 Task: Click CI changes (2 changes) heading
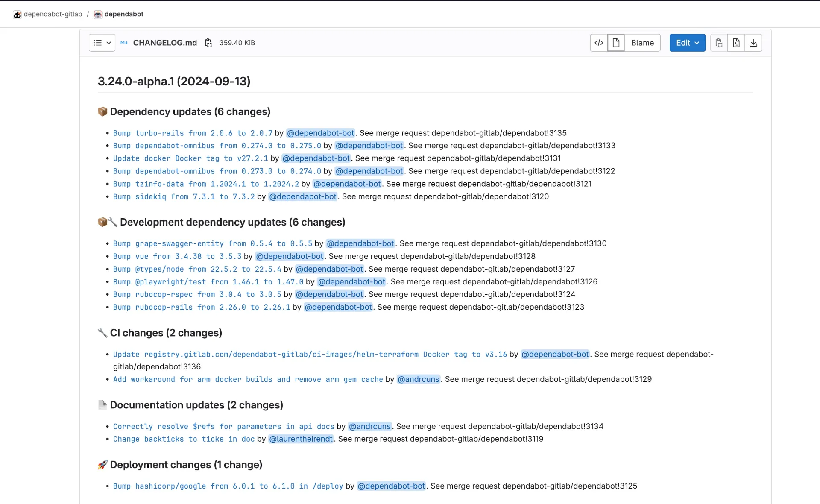pyautogui.click(x=166, y=333)
